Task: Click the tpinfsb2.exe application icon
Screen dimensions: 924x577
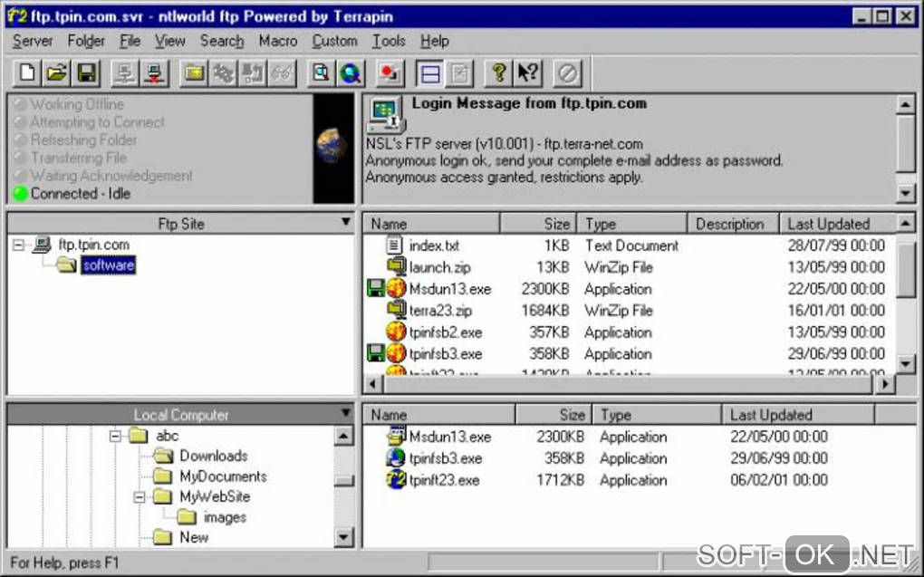Action: (396, 332)
